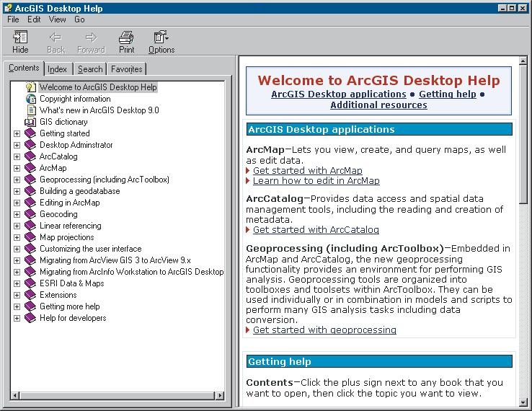The width and height of the screenshot is (532, 411).
Task: Click the Print printer icon
Action: tap(126, 37)
